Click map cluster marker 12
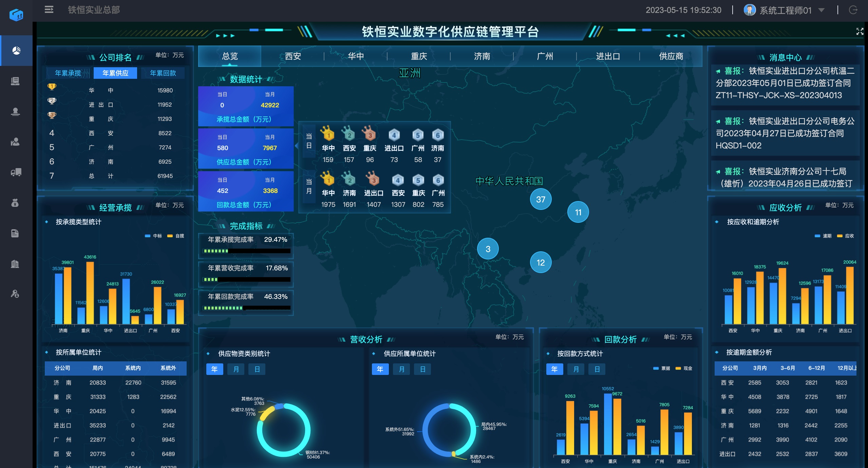The height and width of the screenshot is (468, 868). coord(541,263)
